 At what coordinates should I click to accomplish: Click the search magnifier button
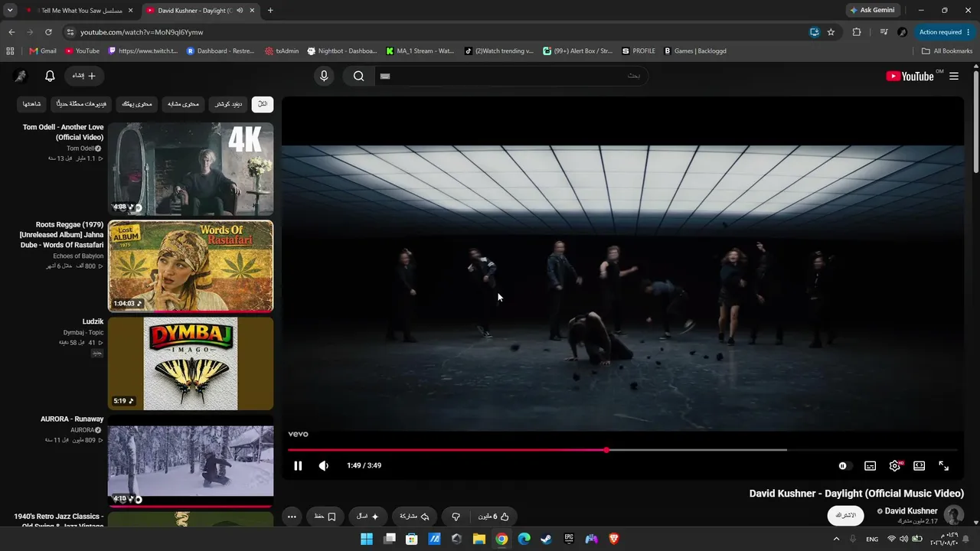click(x=358, y=76)
